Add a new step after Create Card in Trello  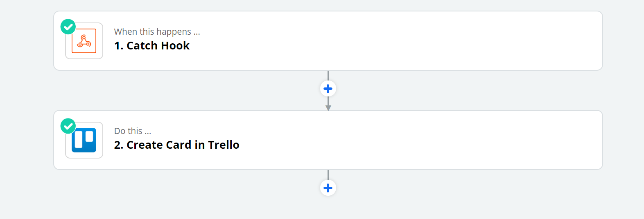pos(328,188)
